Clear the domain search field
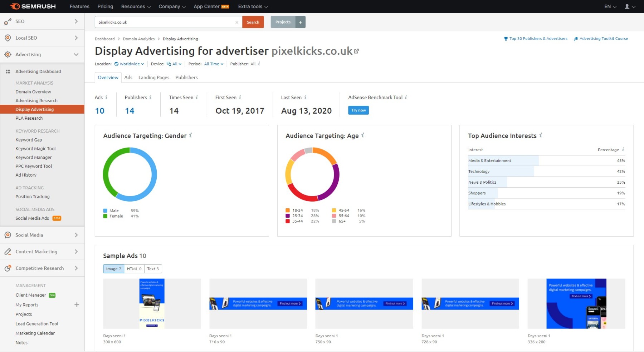This screenshot has height=352, width=644. (x=237, y=22)
